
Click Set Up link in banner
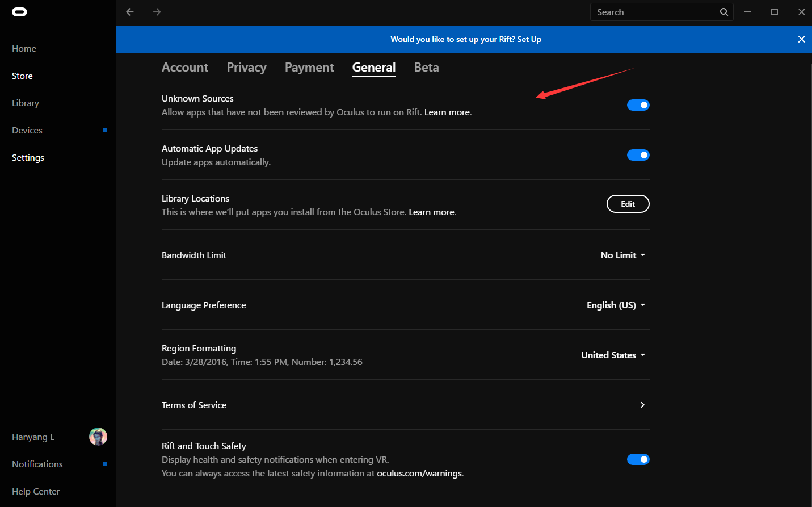pyautogui.click(x=529, y=39)
